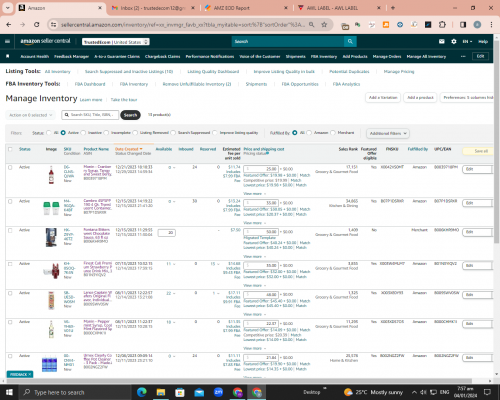Screen dimensions: 500x400
Task: Open a new browser tab with plus icon
Action: pos(393,8)
